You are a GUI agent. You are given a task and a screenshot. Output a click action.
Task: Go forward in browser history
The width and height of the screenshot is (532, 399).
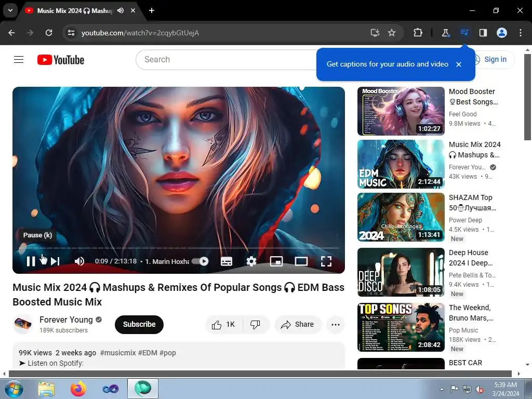(30, 33)
